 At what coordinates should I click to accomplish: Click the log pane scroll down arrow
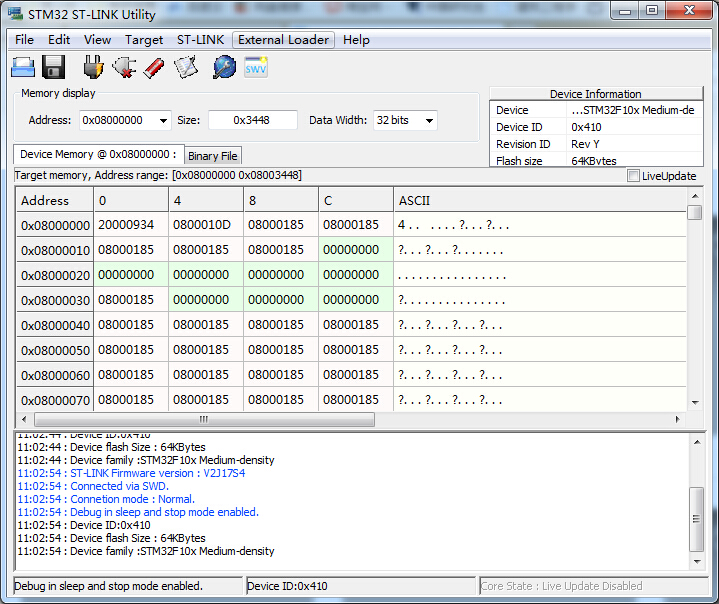pyautogui.click(x=697, y=562)
